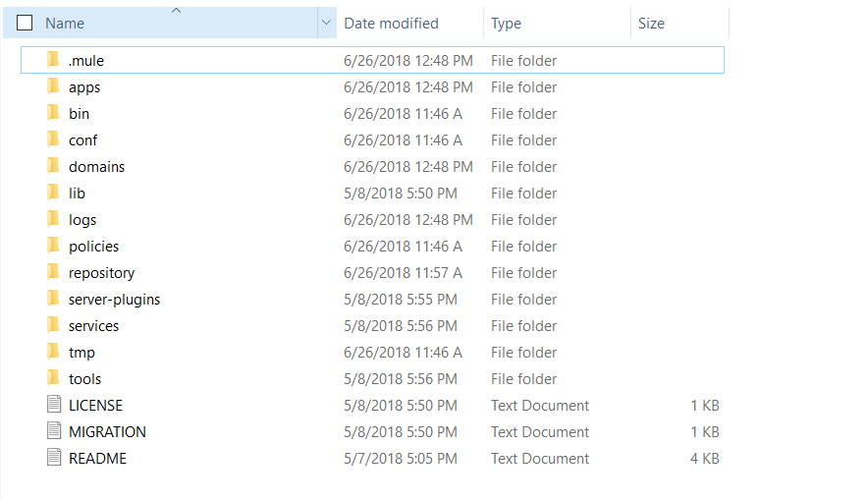Collapse sort via the Name column chevron
Screen dimensions: 868x501
[x=177, y=10]
